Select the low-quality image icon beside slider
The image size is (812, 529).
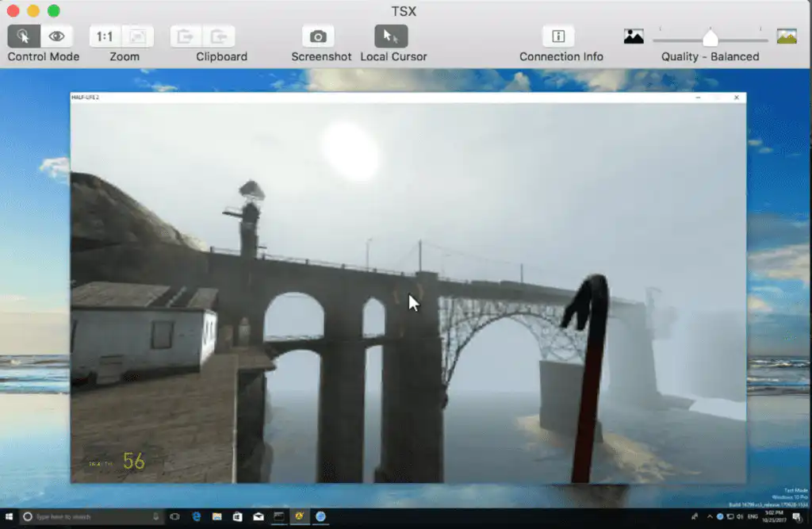tap(634, 36)
